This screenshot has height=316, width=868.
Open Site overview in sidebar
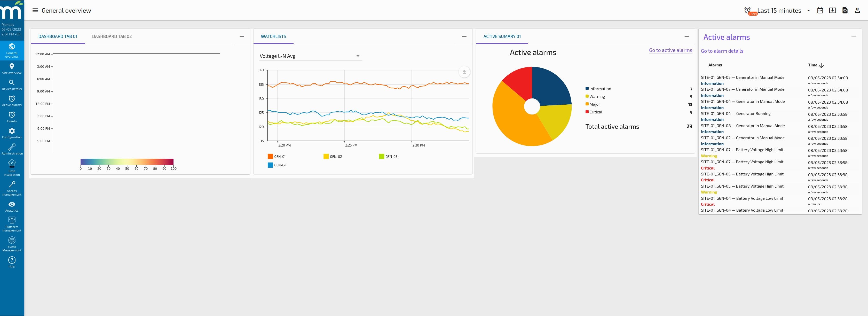[12, 68]
